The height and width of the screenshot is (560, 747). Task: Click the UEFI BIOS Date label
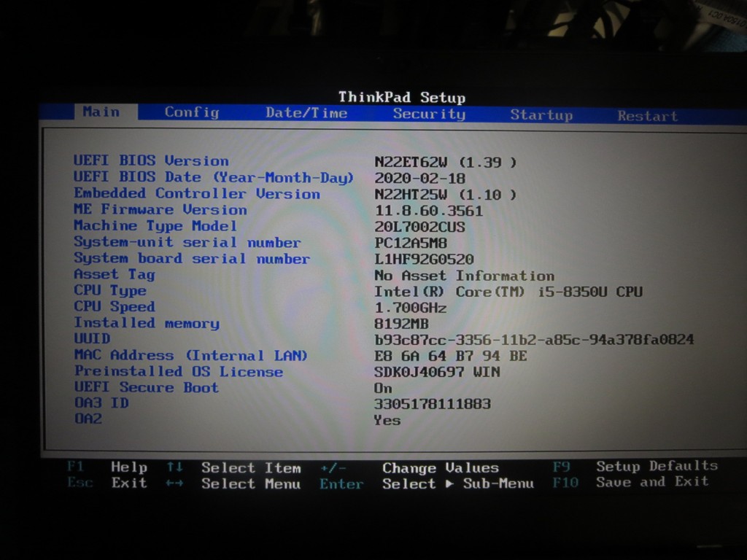pyautogui.click(x=214, y=177)
